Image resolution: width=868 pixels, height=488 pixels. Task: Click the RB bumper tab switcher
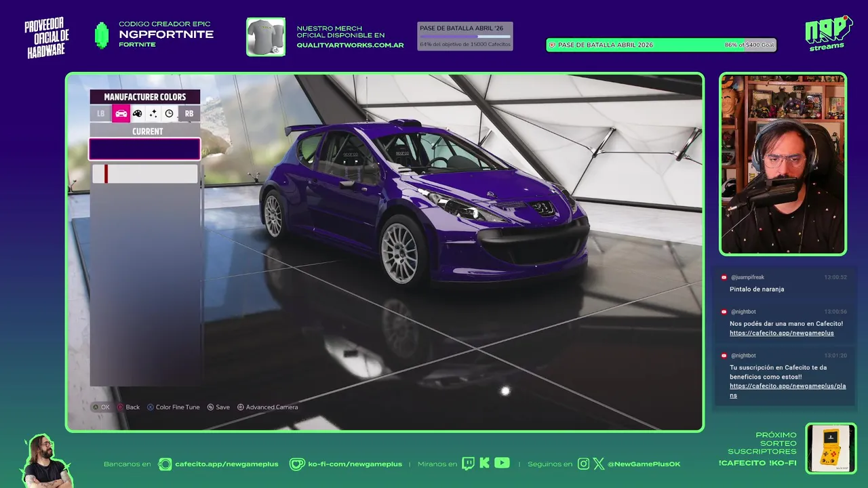(189, 113)
